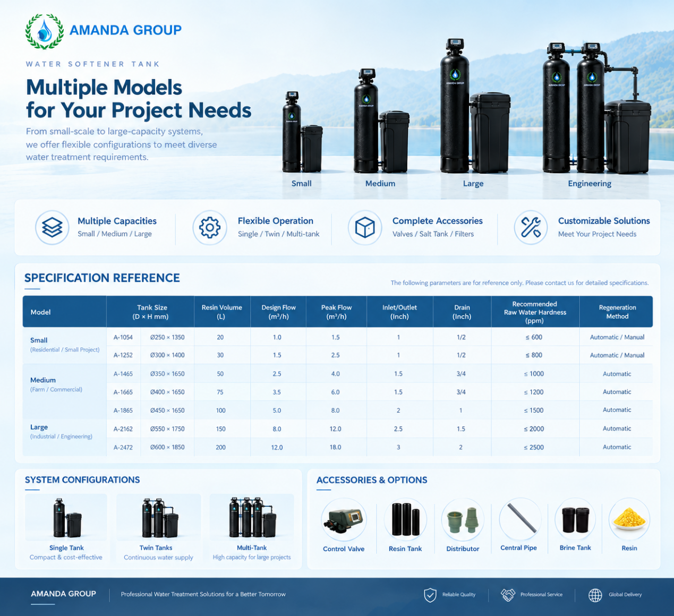Click the Large product label
Image resolution: width=674 pixels, height=616 pixels.
pos(473,183)
